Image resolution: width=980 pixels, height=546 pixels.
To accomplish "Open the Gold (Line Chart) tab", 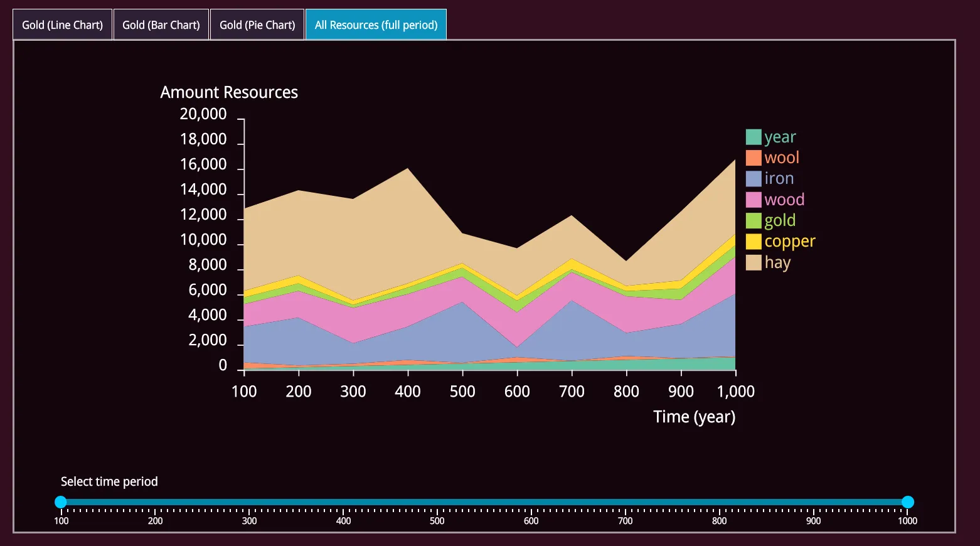I will [62, 25].
